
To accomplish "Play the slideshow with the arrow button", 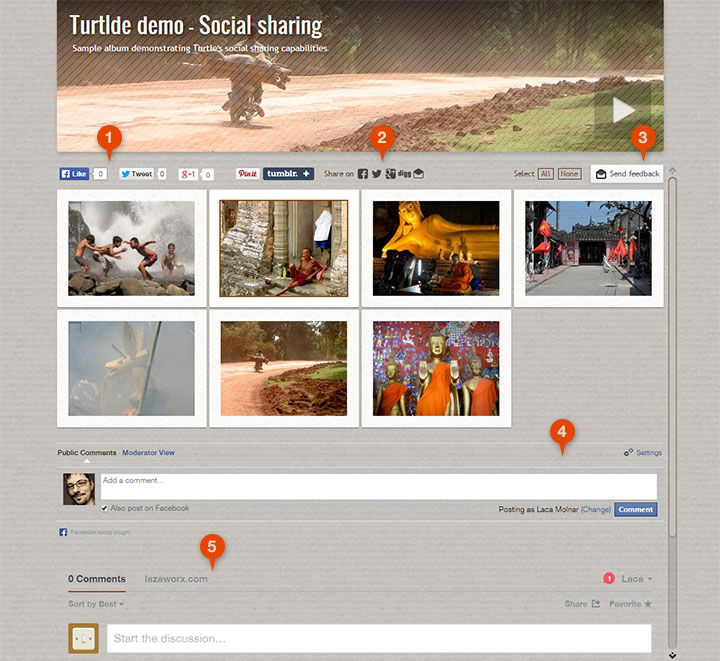I will [x=622, y=109].
